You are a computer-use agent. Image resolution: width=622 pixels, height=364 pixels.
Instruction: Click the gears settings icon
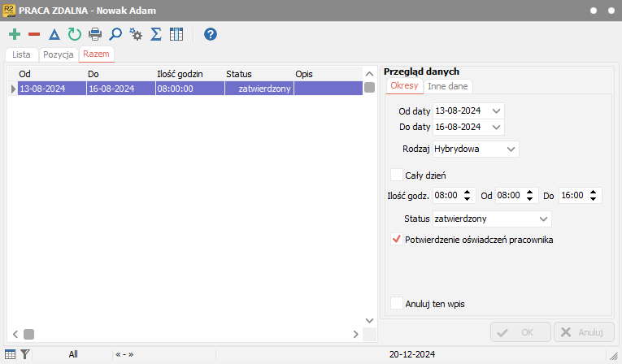pos(136,34)
